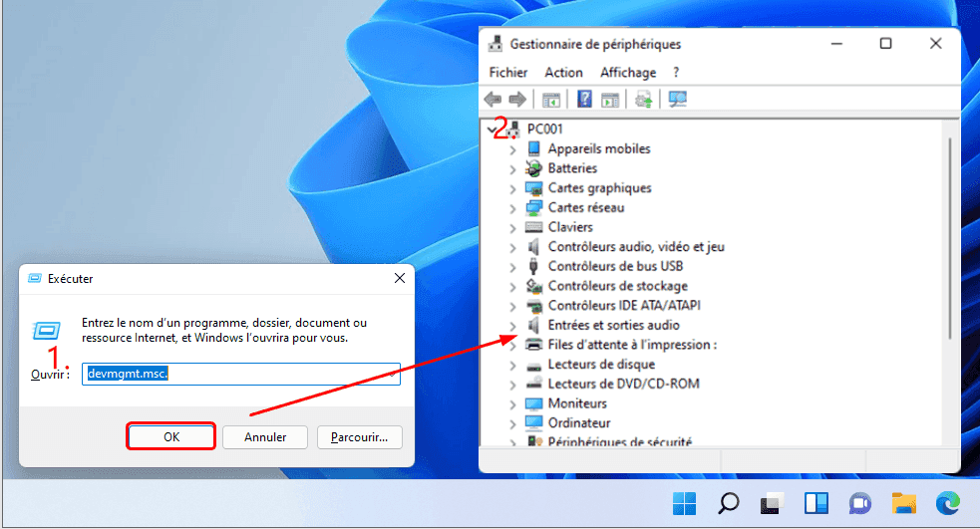Select the Contrôleurs de bus USB icon
This screenshot has height=529, width=980.
tap(533, 266)
